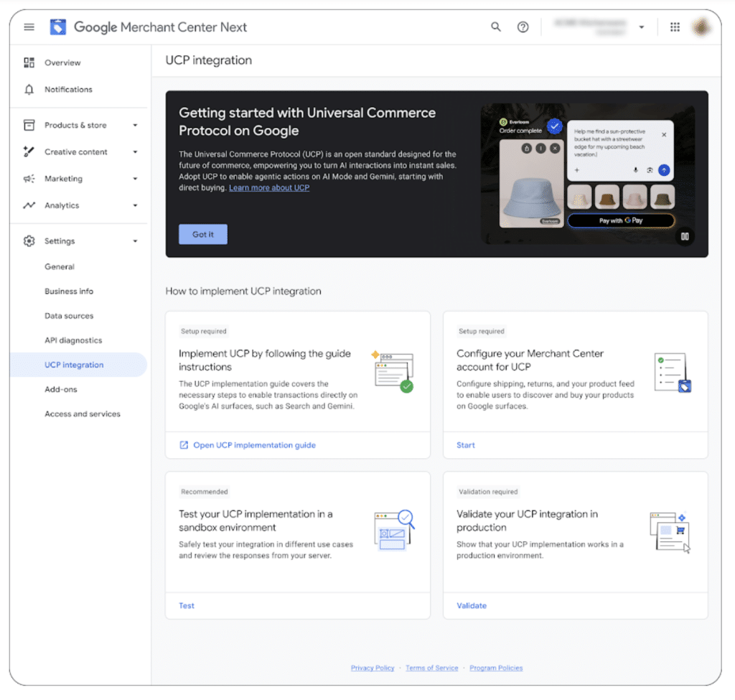Image resolution: width=735 pixels, height=700 pixels.
Task: Open the help question mark icon
Action: (523, 27)
